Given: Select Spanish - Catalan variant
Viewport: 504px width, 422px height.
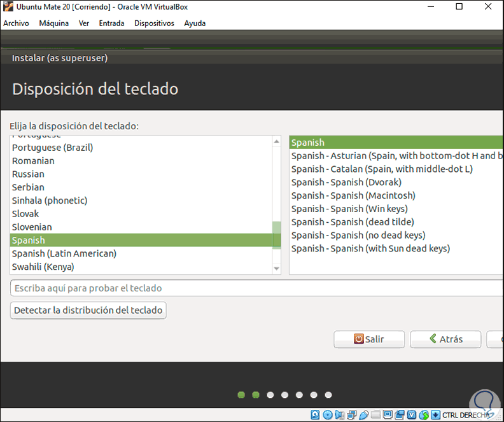Looking at the screenshot, I should (396, 169).
